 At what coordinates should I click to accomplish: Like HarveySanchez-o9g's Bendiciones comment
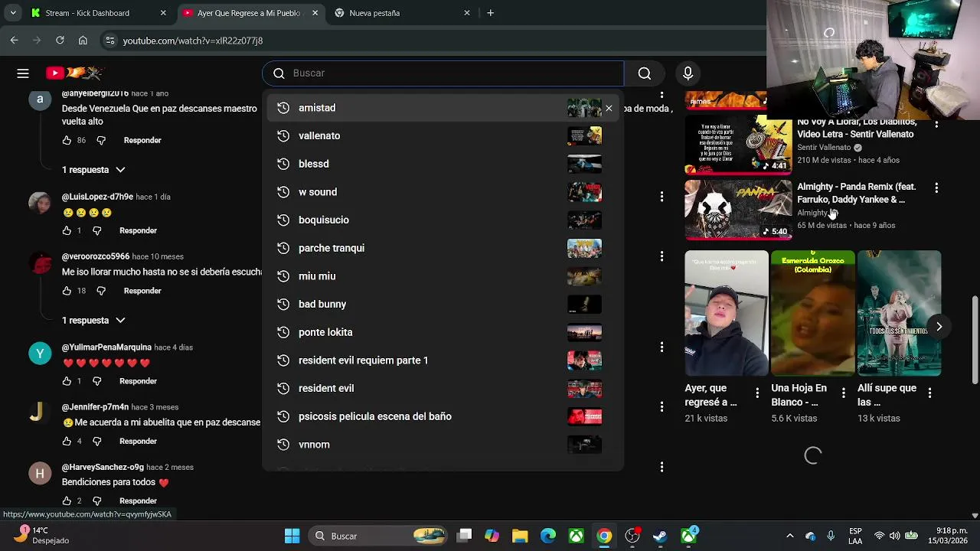coord(67,501)
